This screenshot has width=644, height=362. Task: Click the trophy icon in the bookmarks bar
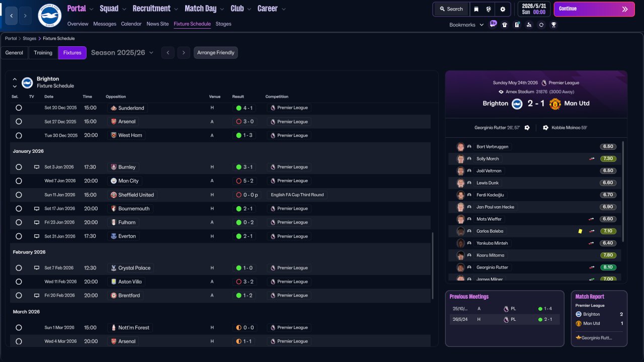553,25
